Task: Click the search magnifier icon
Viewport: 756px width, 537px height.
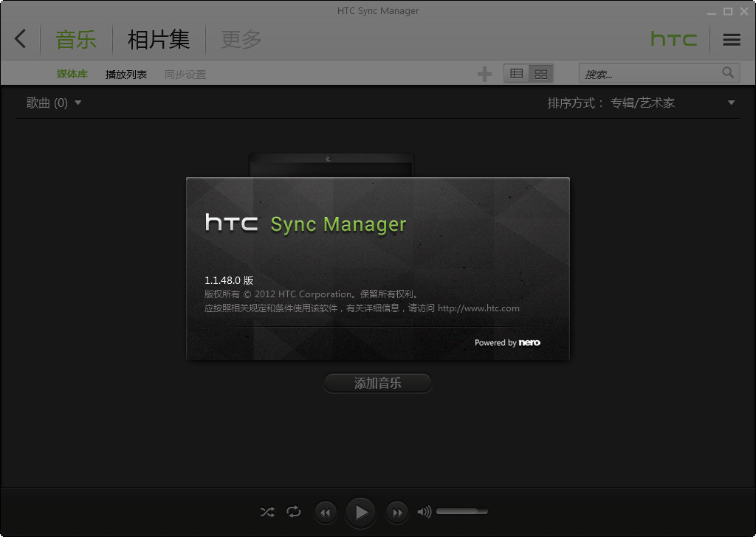Action: pos(728,72)
